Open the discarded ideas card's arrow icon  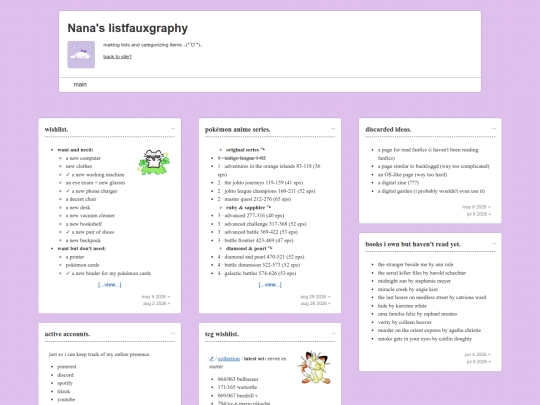point(494,129)
